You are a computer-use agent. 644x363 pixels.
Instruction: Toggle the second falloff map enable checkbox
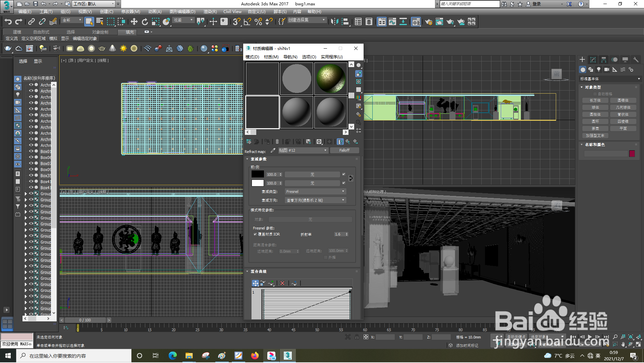point(344,183)
